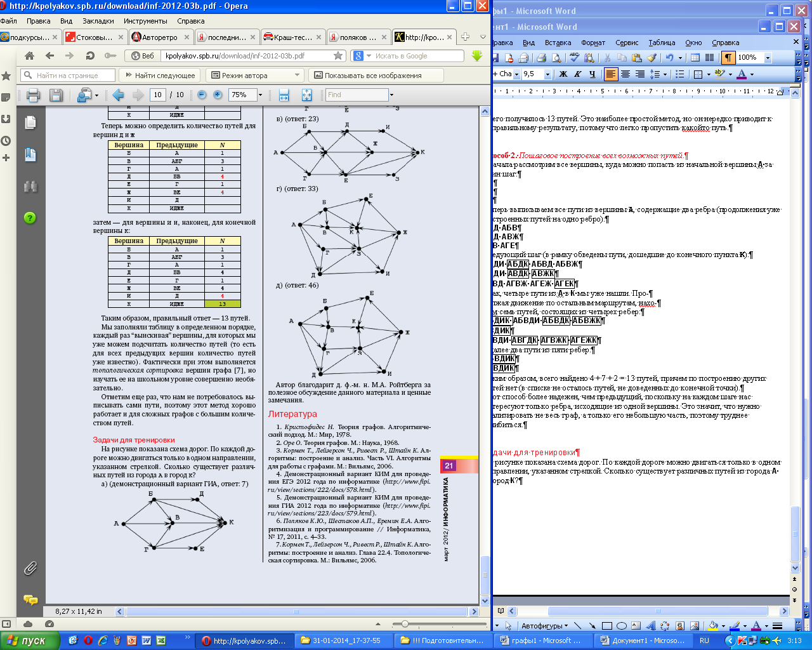Open Opera Инструменты menu
Viewport: 812px width, 650px height.
tap(145, 21)
